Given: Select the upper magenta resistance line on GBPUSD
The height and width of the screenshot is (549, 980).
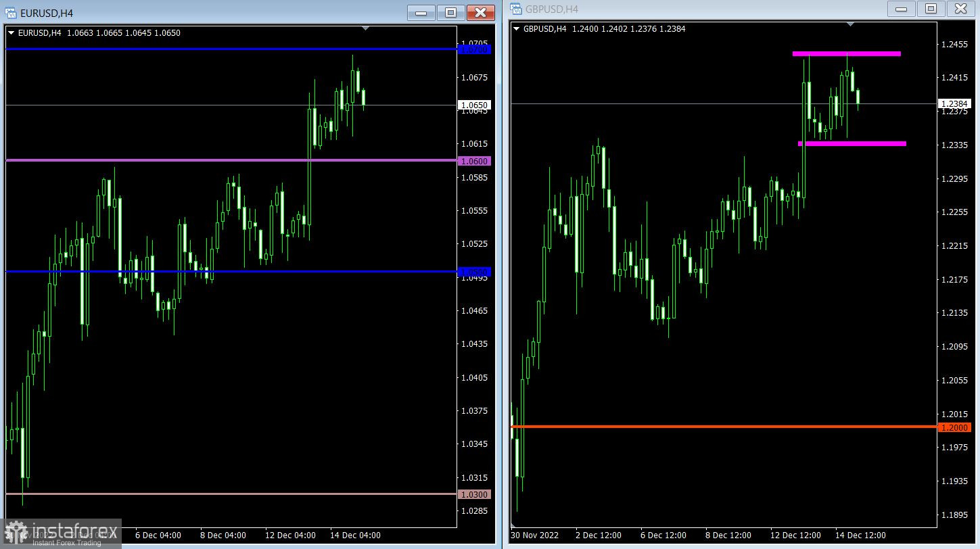Looking at the screenshot, I should click(847, 53).
